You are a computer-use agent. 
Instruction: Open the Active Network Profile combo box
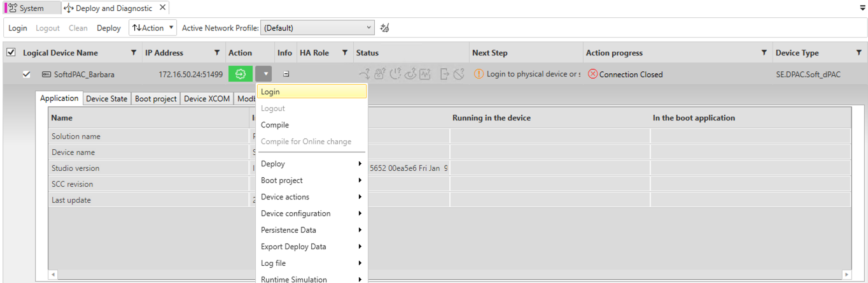[x=318, y=28]
